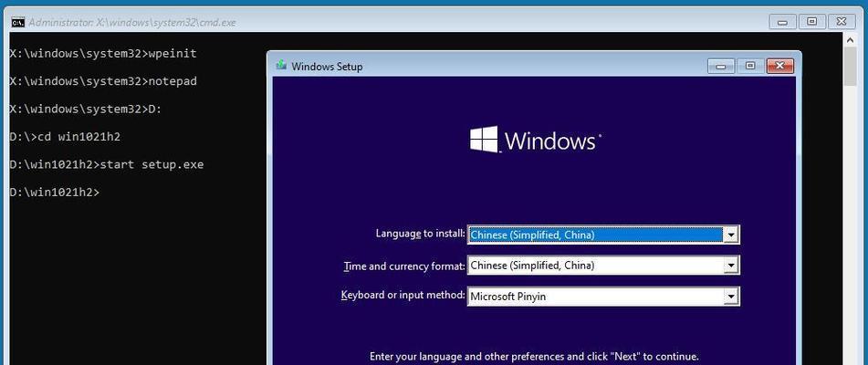Click the Administrator cmd.exe title text

pyautogui.click(x=132, y=22)
